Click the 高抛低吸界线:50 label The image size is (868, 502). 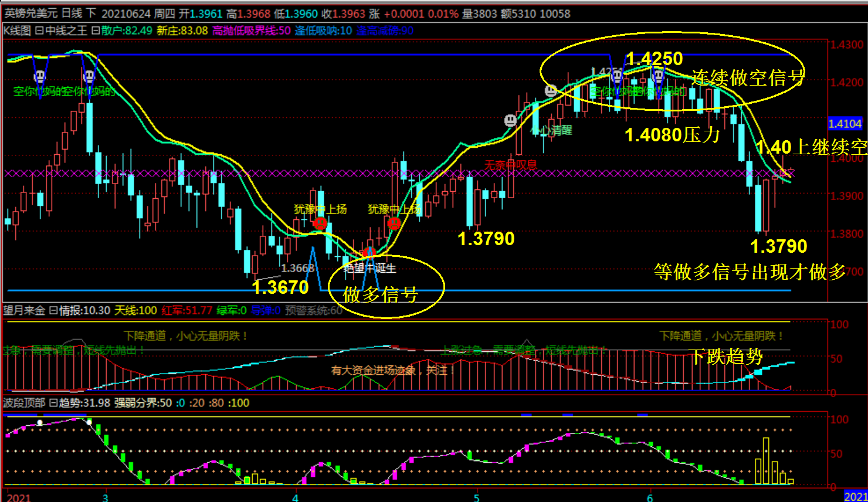click(252, 30)
